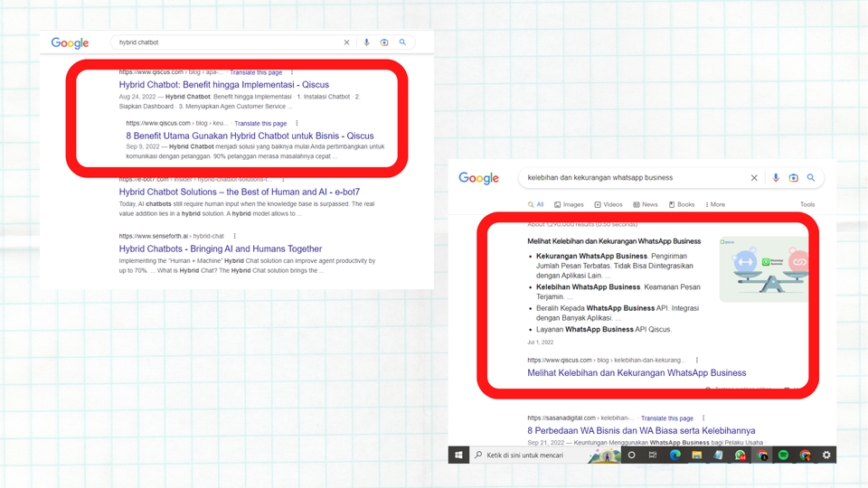868x488 pixels.
Task: Clear the 'kelebihan dan kekurangan whatsapp business' query
Action: pos(754,178)
